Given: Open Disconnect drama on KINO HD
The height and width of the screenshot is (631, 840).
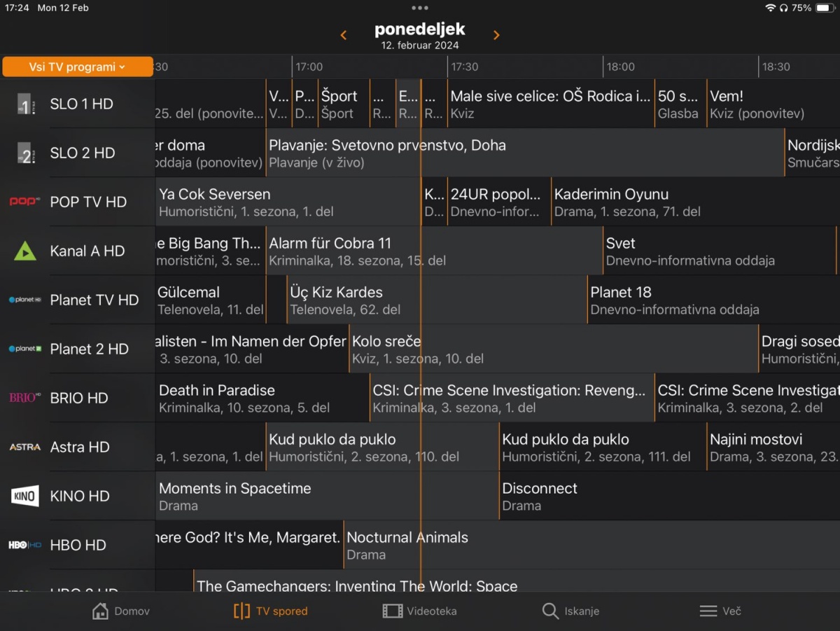Looking at the screenshot, I should (670, 496).
